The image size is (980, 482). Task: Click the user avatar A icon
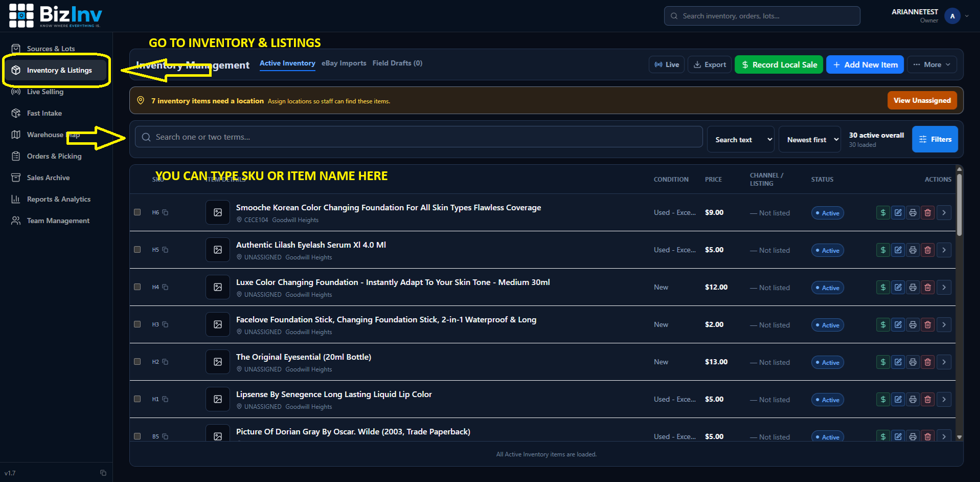[x=952, y=16]
